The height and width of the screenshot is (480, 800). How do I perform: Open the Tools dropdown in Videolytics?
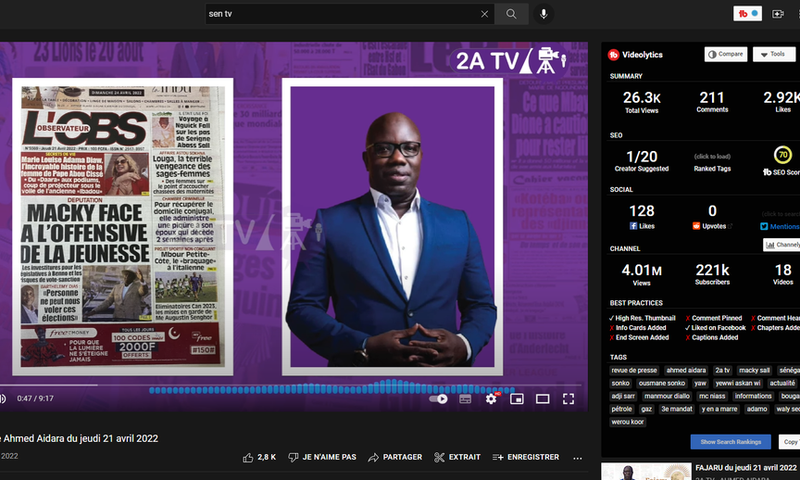tap(773, 54)
